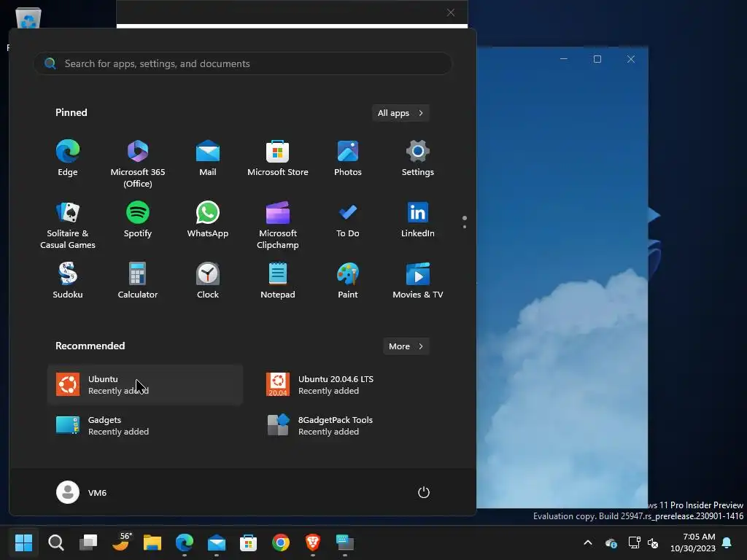This screenshot has height=560, width=747.
Task: Launch Sudoku game
Action: pos(68,281)
